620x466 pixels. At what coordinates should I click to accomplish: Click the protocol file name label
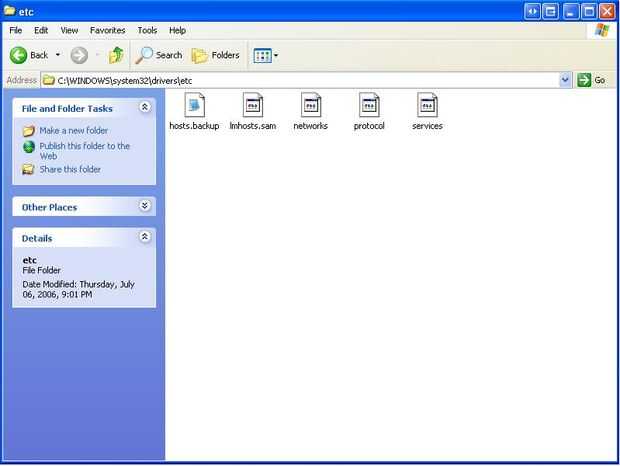[369, 126]
